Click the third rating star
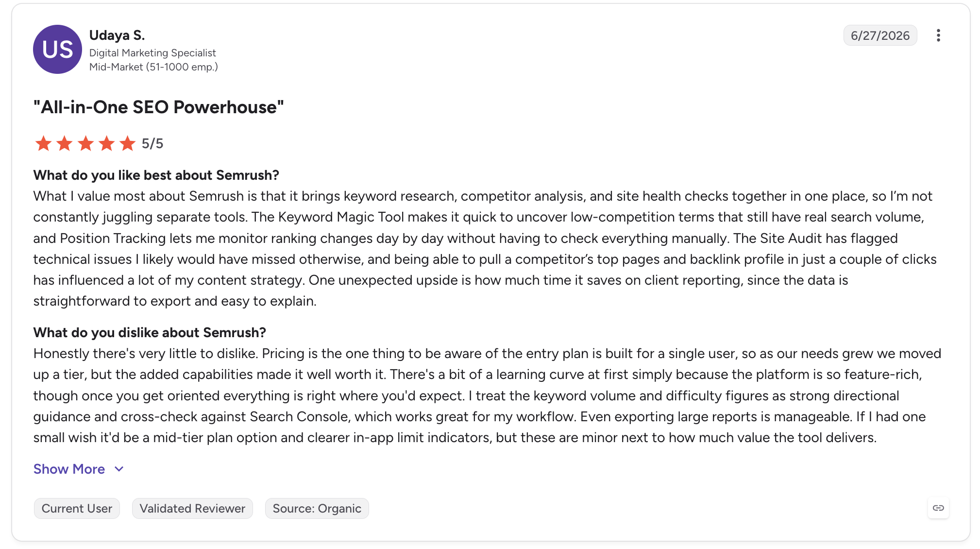Viewport: 980px width, 549px height. pos(85,143)
